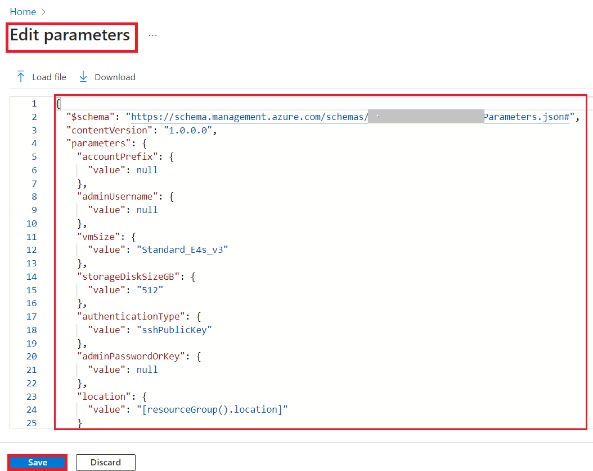
Task: Click the Download arrow icon
Action: (83, 77)
